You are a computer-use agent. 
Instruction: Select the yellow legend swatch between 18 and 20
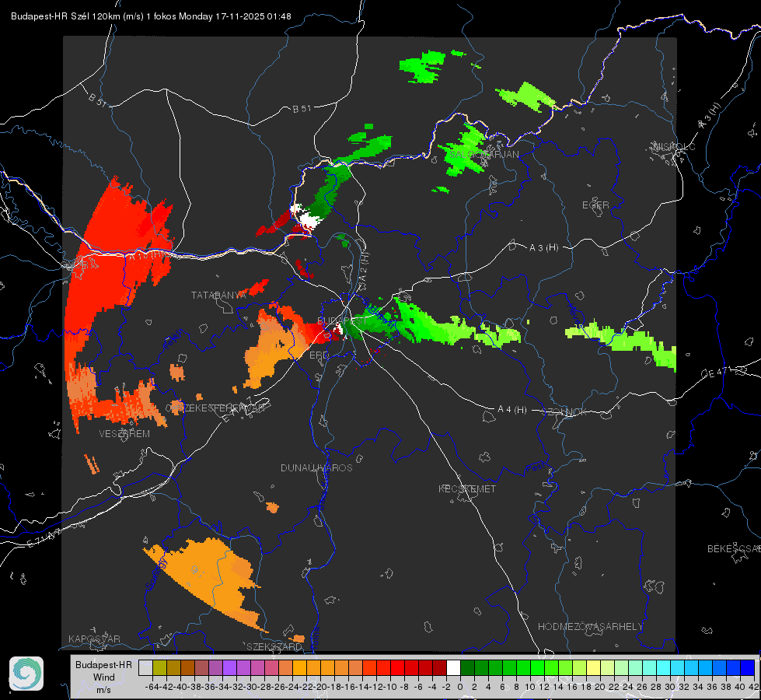coord(593,668)
